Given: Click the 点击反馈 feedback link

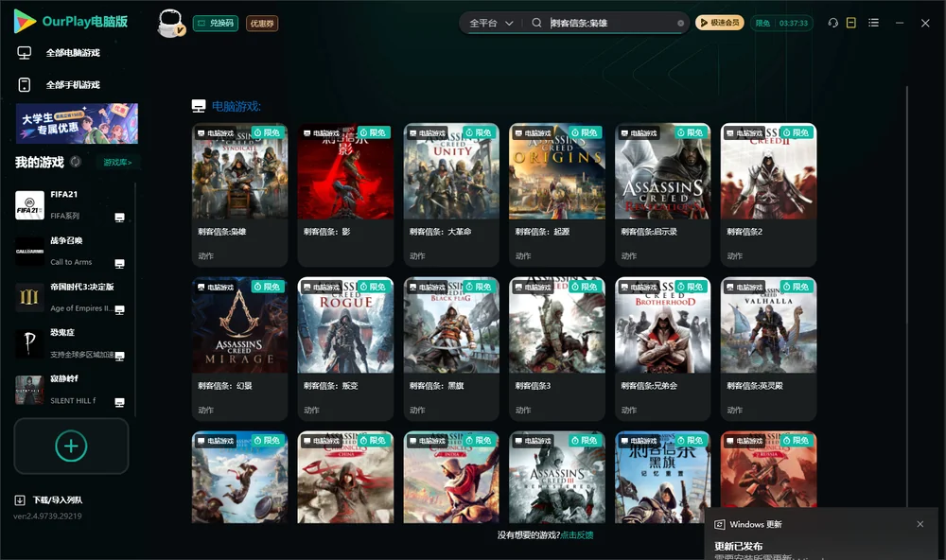Looking at the screenshot, I should 577,534.
